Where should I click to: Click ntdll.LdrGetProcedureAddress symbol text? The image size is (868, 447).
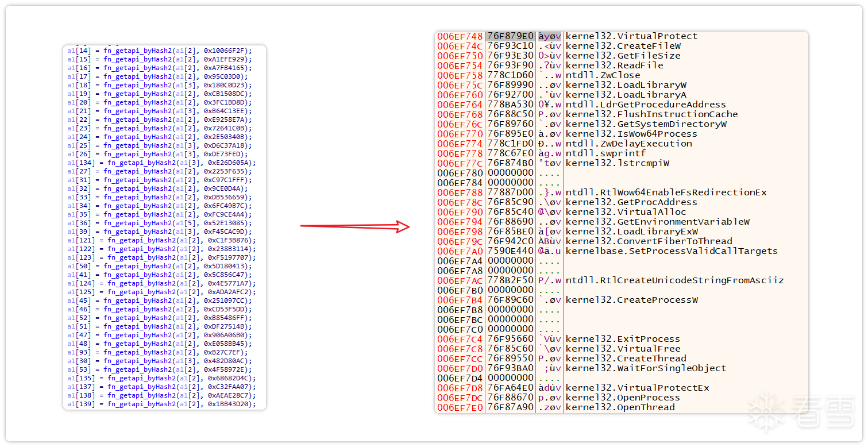point(646,105)
